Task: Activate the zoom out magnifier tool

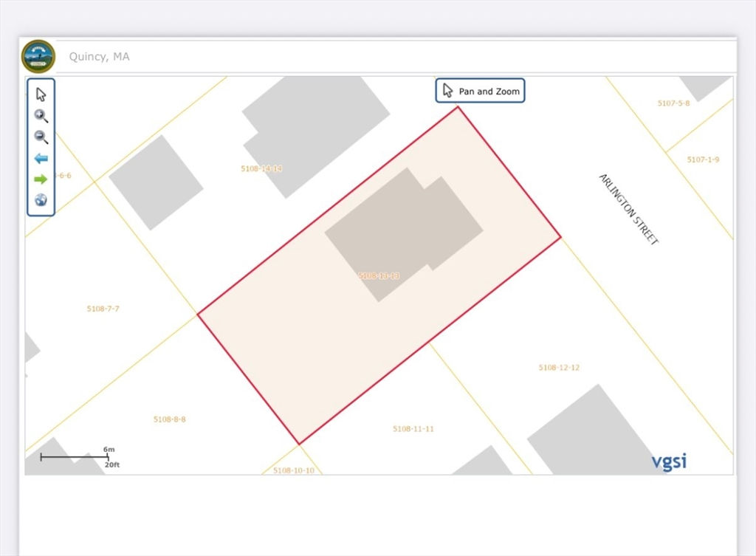Action: pyautogui.click(x=41, y=137)
